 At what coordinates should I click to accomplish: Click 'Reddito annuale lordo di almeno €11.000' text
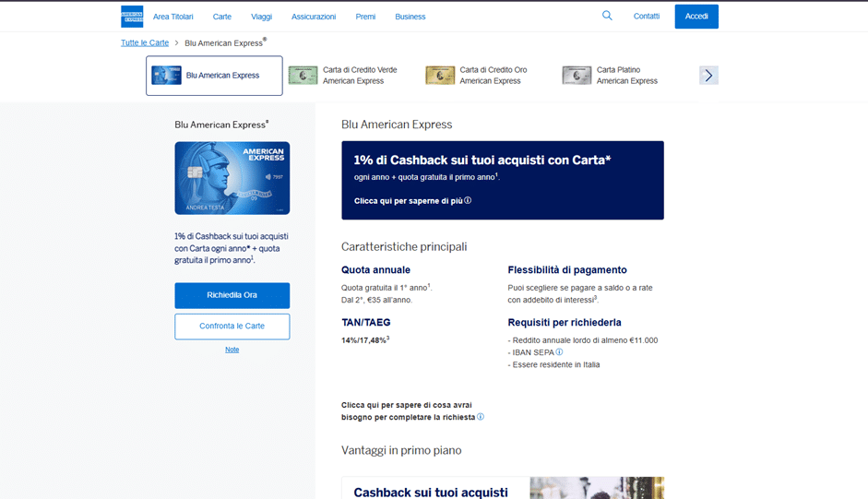click(583, 340)
